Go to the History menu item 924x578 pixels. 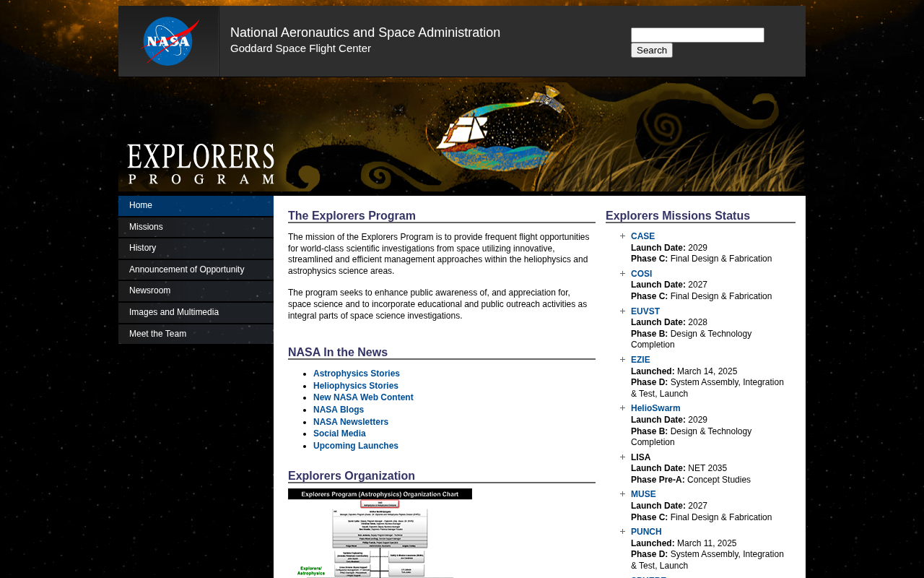196,249
